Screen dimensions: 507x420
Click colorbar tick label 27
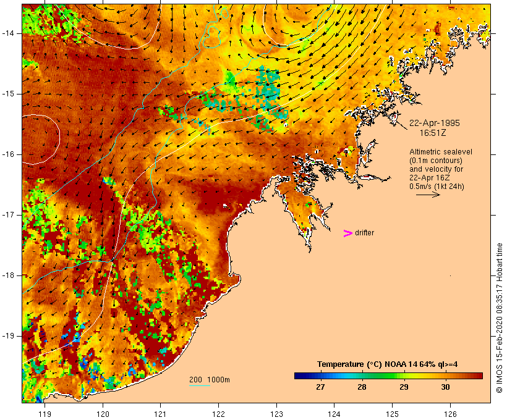tap(320, 387)
